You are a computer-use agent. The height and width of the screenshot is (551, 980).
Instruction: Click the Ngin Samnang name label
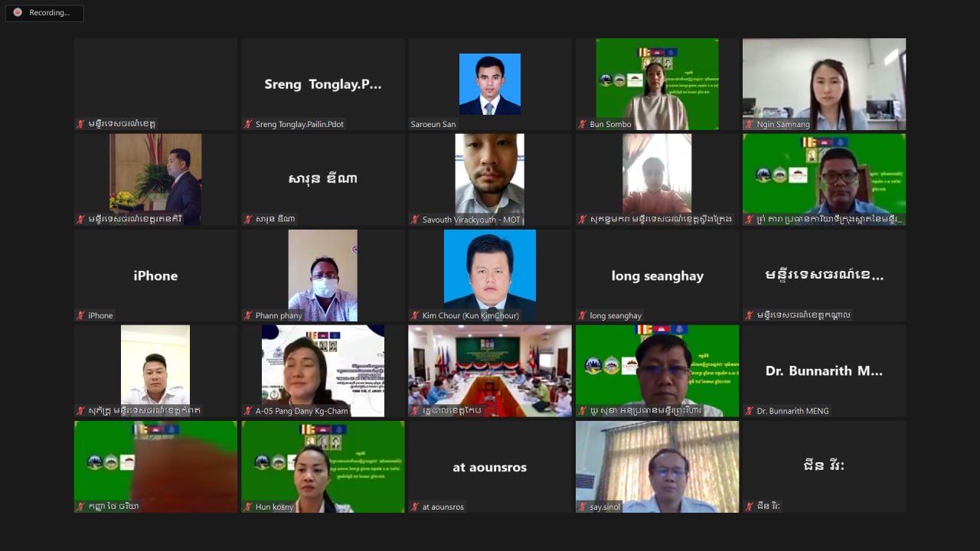(x=782, y=124)
